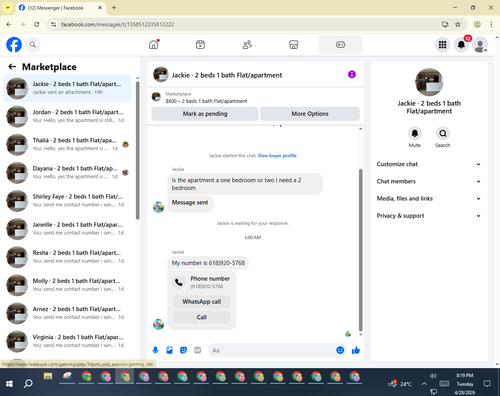This screenshot has width=500, height=396.
Task: Choose a GIF
Action: click(x=198, y=350)
